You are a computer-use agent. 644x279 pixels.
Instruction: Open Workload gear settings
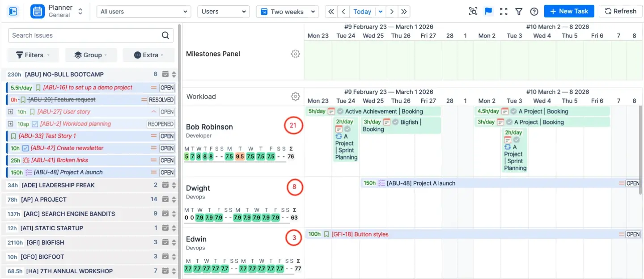tap(295, 96)
